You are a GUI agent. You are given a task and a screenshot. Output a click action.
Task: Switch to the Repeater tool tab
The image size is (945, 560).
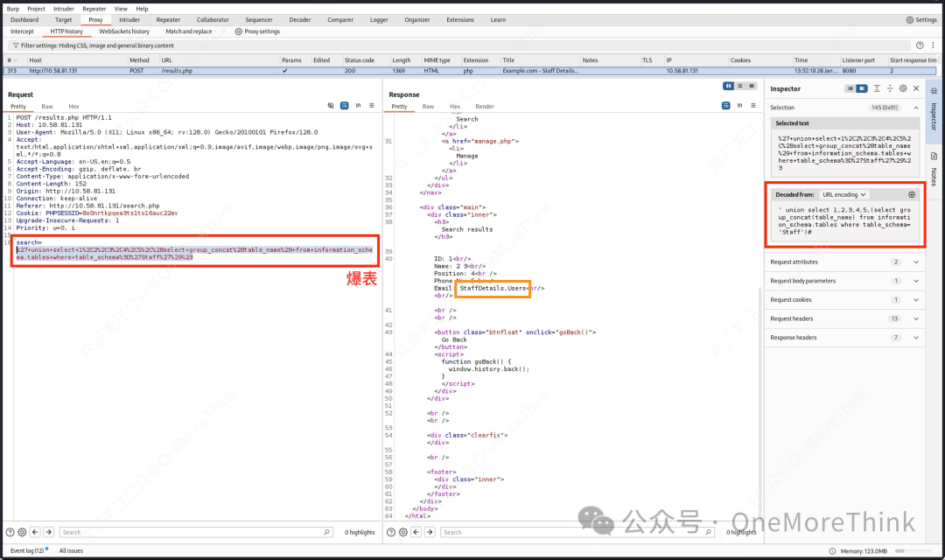point(168,20)
